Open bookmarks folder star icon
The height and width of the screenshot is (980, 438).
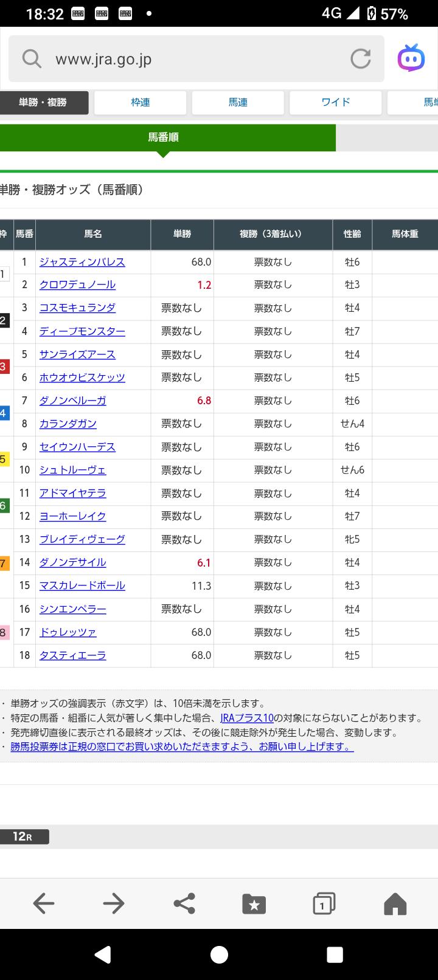click(254, 904)
